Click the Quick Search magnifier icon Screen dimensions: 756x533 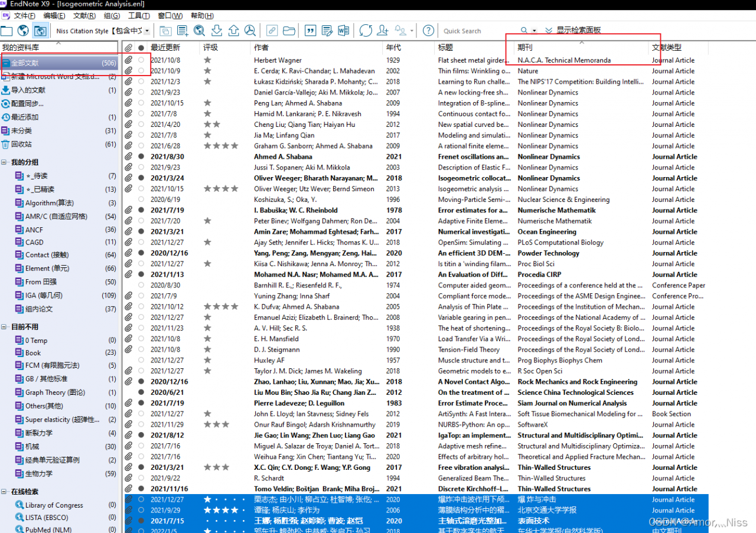point(524,31)
